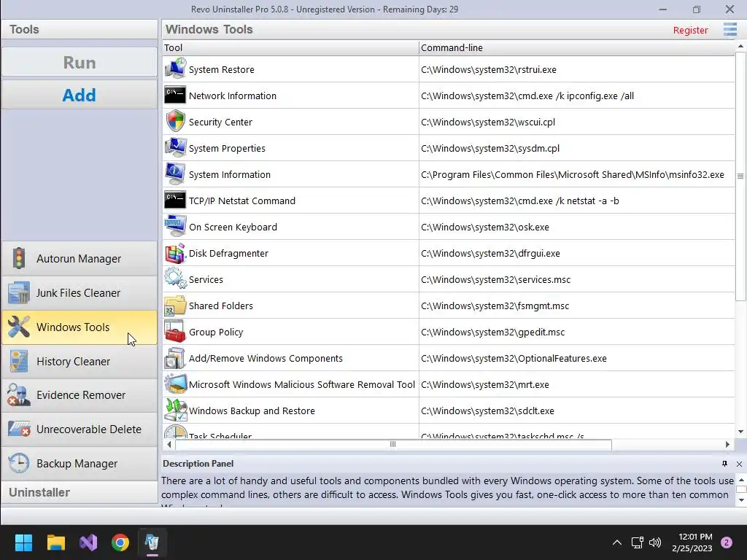This screenshot has height=560, width=747.
Task: Open the hamburger menu icon next to Register
Action: [729, 29]
